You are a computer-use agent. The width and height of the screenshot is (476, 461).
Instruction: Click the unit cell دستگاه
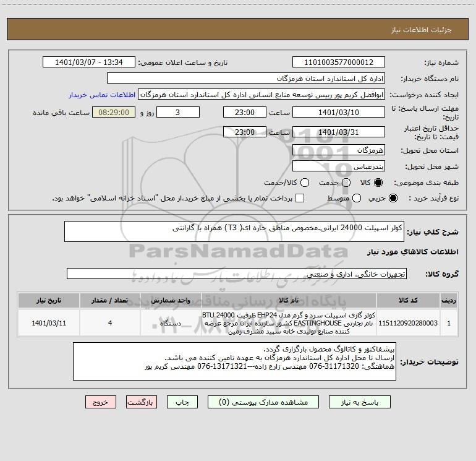(x=171, y=323)
